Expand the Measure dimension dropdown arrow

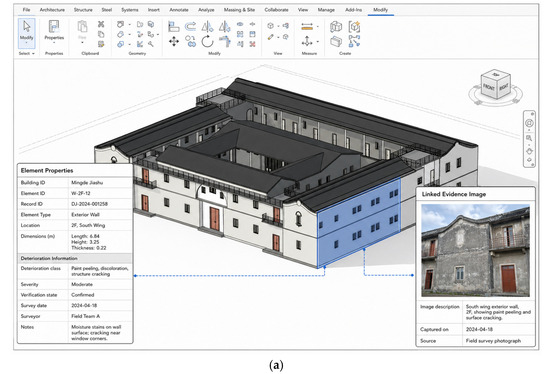(x=318, y=26)
